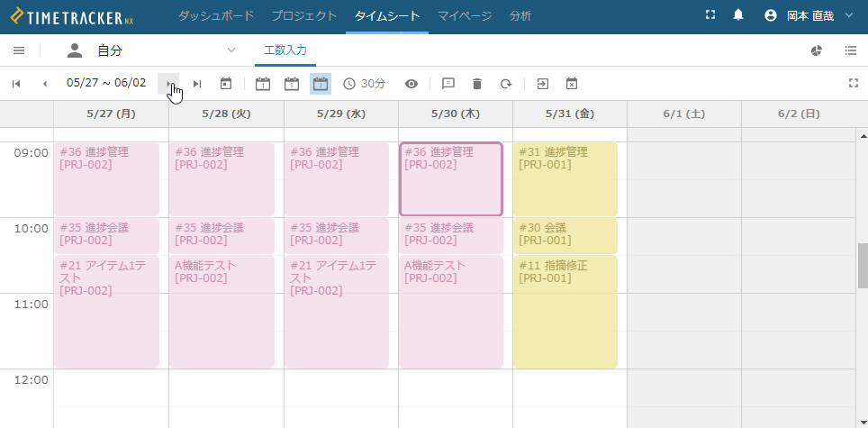
Task: Open the プロジェクト menu
Action: click(305, 15)
